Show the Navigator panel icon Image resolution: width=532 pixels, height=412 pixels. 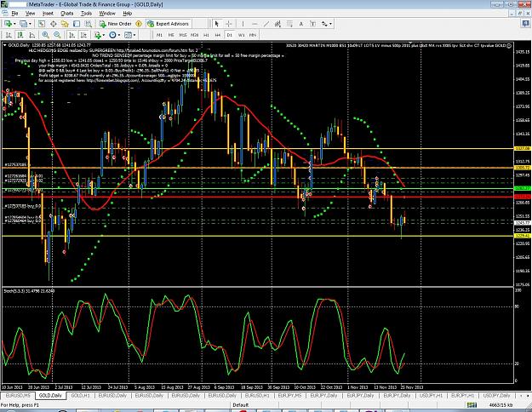65,24
